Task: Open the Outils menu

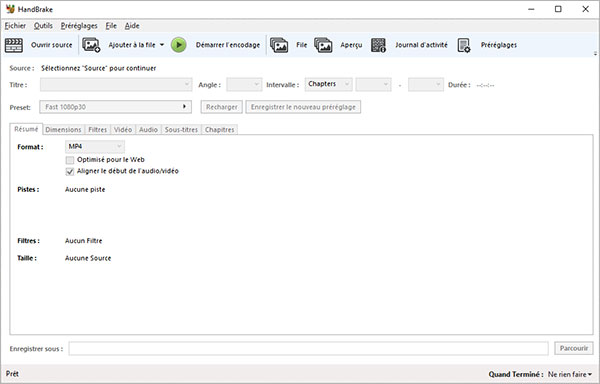Action: click(43, 26)
